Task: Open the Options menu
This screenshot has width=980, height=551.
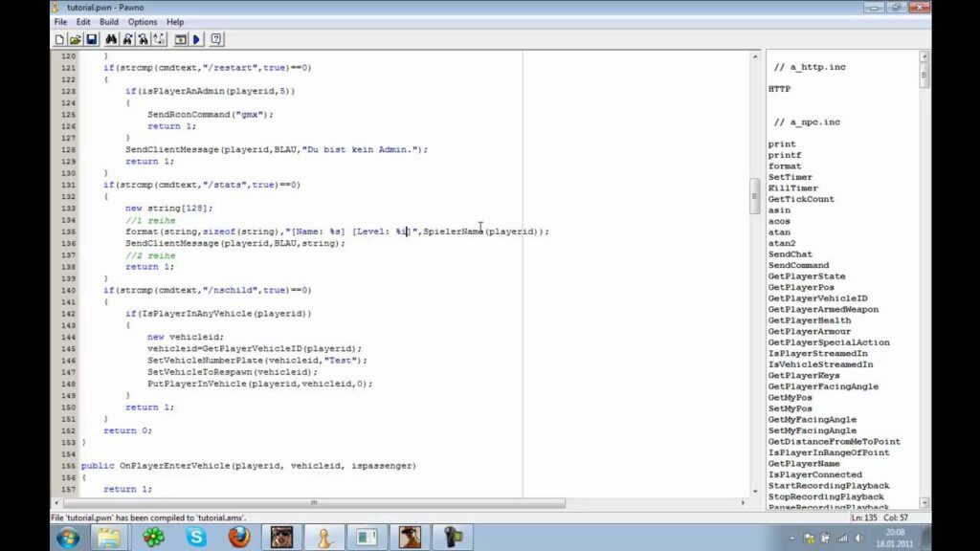Action: (x=143, y=21)
